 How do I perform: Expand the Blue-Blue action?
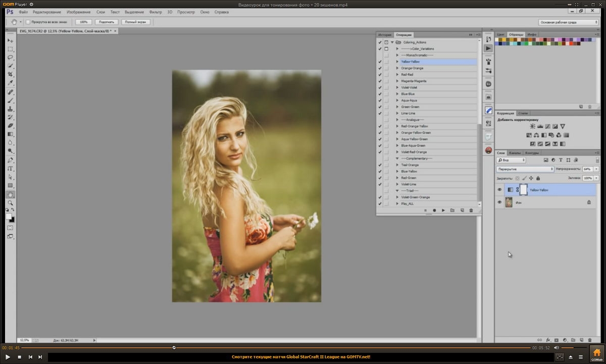(397, 94)
